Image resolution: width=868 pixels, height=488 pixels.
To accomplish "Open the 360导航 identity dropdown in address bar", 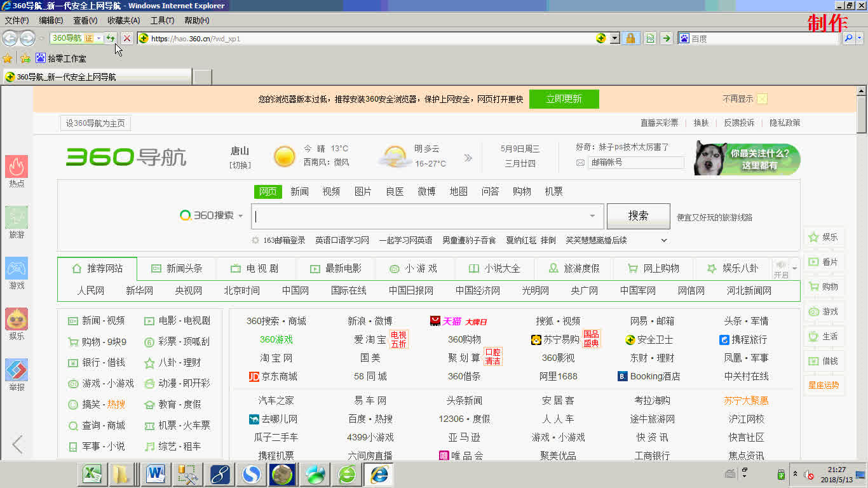I will click(99, 38).
